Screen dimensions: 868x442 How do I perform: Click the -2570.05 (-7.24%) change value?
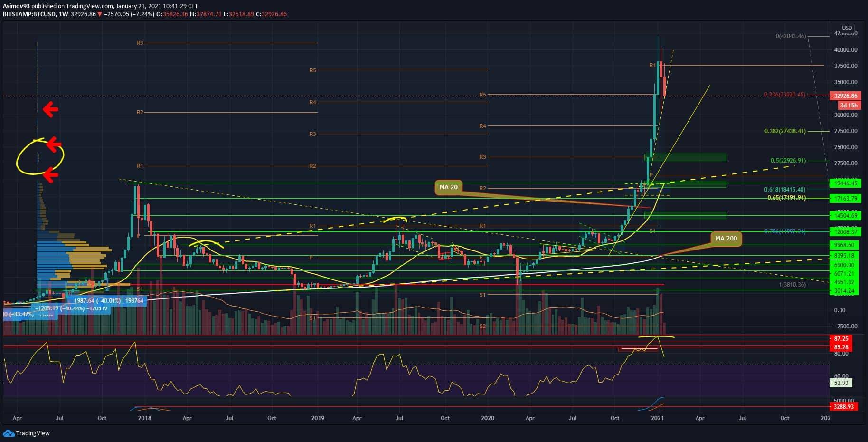129,14
